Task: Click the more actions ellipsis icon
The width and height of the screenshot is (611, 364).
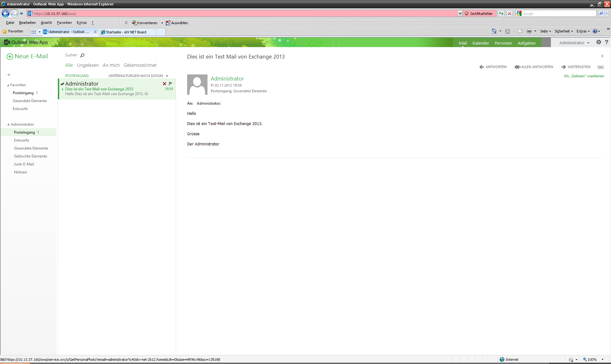Action: [600, 67]
